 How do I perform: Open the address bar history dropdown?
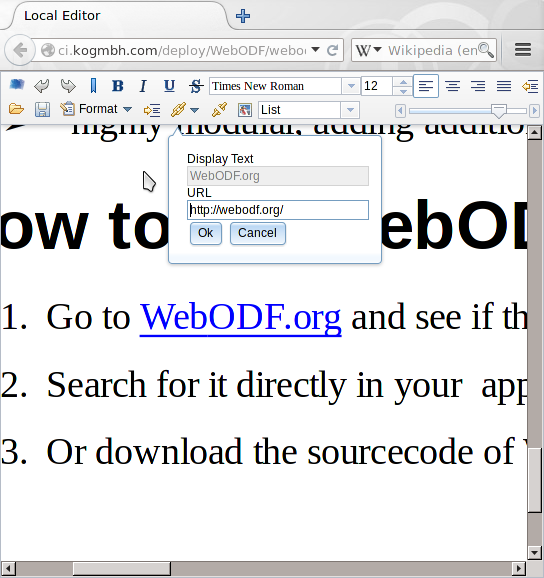pos(315,49)
